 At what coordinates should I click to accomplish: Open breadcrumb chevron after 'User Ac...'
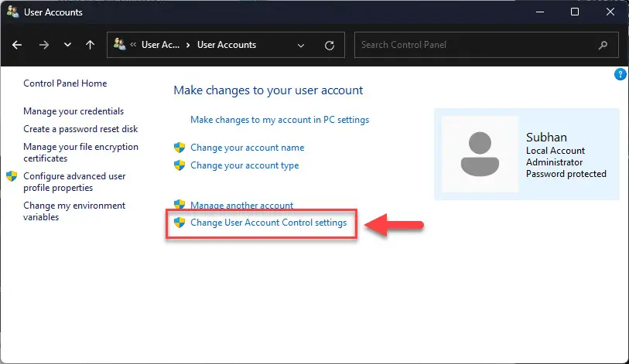click(188, 45)
